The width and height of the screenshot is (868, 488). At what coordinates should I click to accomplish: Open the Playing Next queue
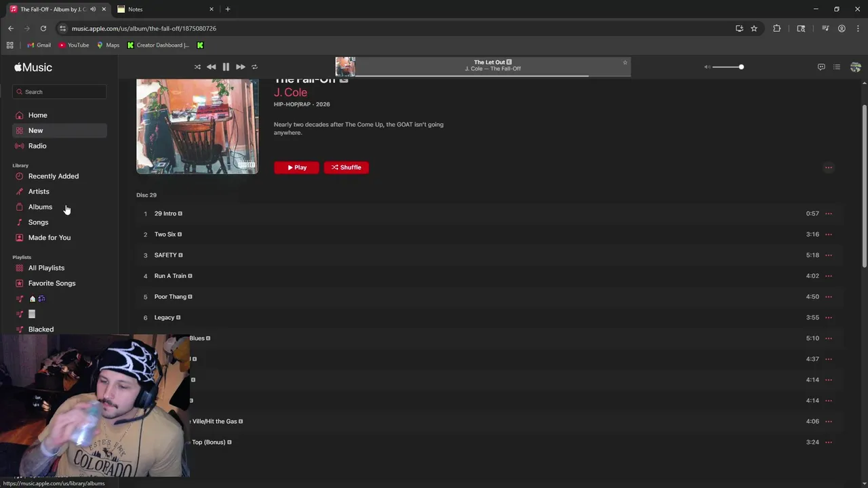pyautogui.click(x=837, y=67)
